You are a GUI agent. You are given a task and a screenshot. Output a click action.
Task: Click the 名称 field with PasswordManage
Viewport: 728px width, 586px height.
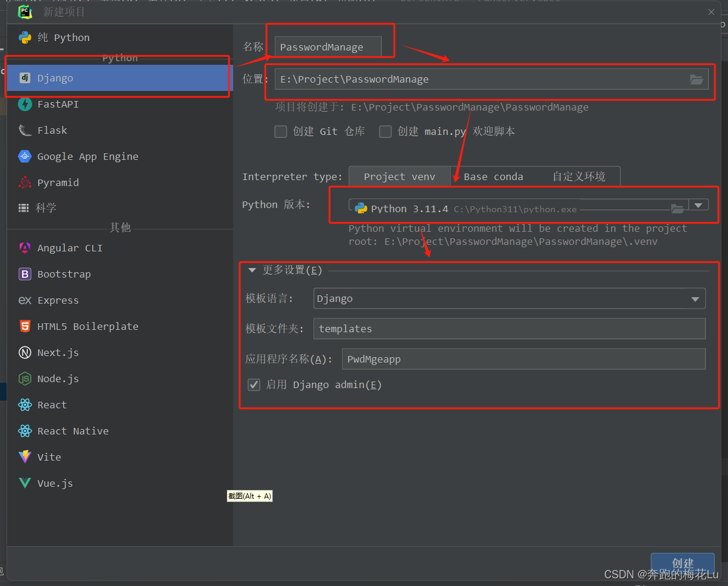(x=328, y=47)
